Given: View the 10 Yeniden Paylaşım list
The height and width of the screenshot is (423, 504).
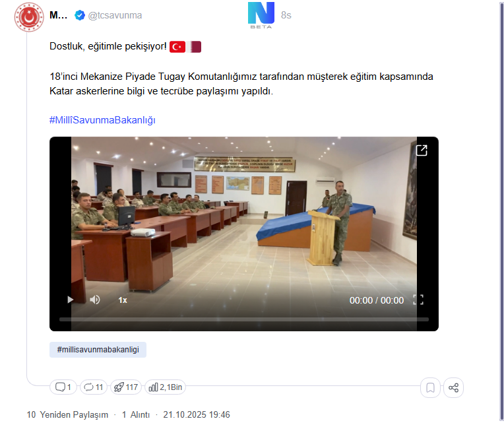Looking at the screenshot, I should [67, 414].
